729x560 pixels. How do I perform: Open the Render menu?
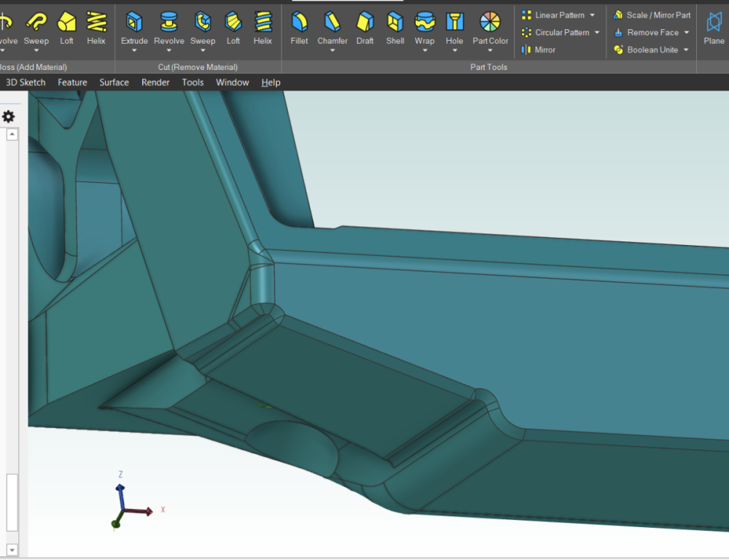click(155, 82)
